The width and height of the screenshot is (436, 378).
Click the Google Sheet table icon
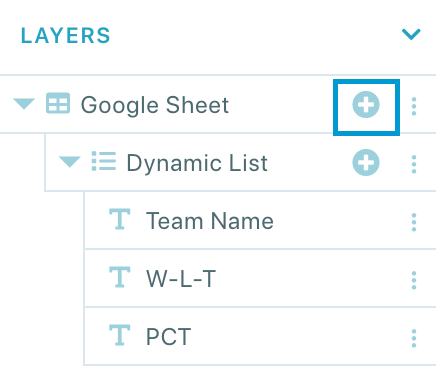58,103
